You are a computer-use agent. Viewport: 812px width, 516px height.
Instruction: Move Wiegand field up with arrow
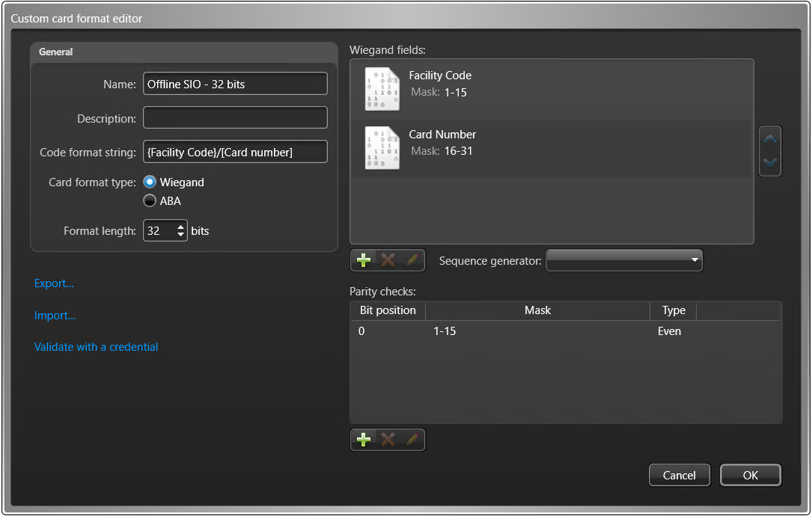(x=770, y=139)
